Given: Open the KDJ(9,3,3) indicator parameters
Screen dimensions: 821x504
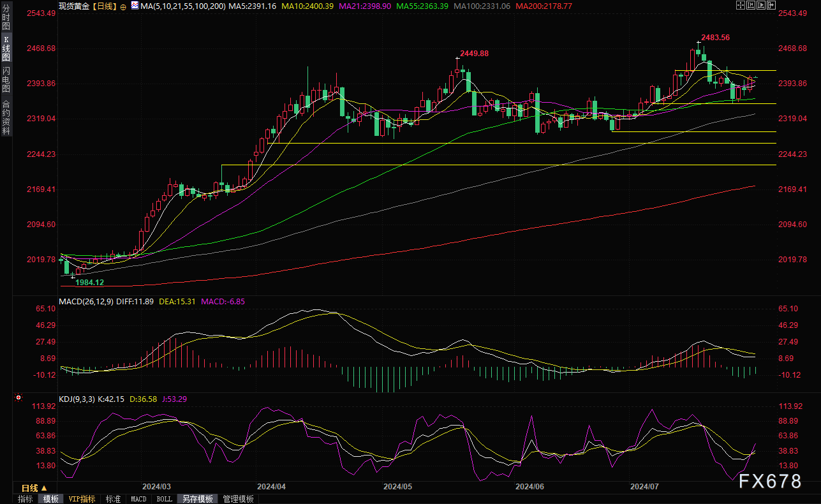Looking at the screenshot, I should click(x=75, y=399).
